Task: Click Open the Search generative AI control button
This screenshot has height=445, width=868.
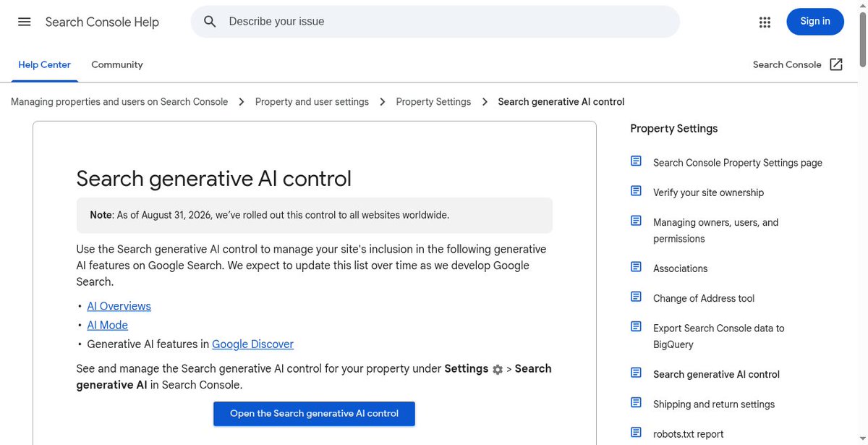Action: [x=314, y=414]
